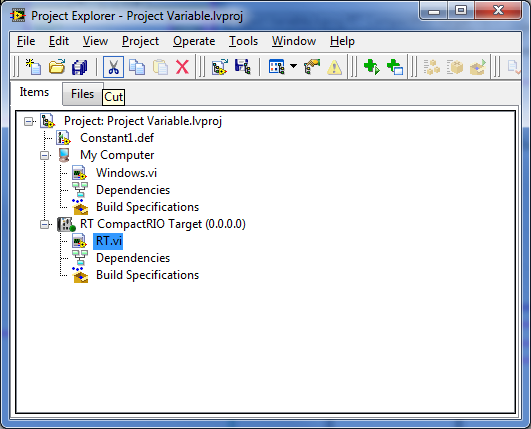The height and width of the screenshot is (429, 531).
Task: Select RT CompactRIO Target (0.0.0.0)
Action: (163, 224)
